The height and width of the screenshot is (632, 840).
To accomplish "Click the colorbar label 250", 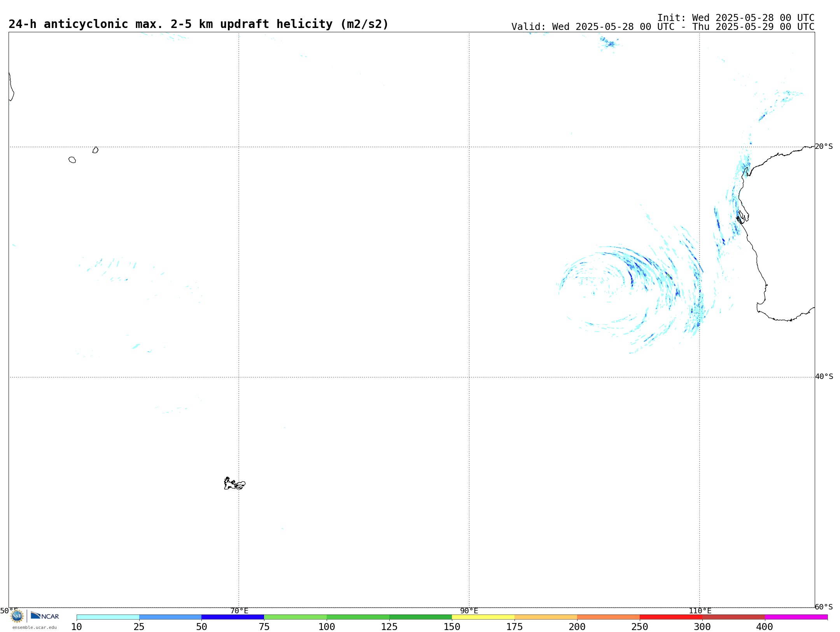I will (640, 627).
